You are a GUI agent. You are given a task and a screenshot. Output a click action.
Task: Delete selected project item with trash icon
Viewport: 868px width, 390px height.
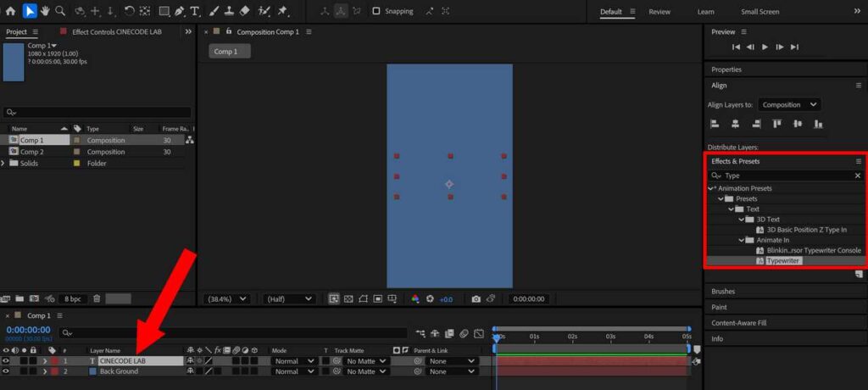pos(97,298)
